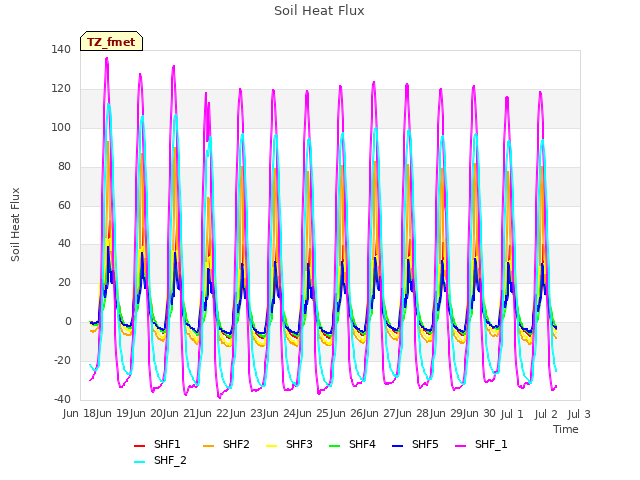Select the SHF4 legend label
Viewport: 640px width, 480px height.
point(362,444)
